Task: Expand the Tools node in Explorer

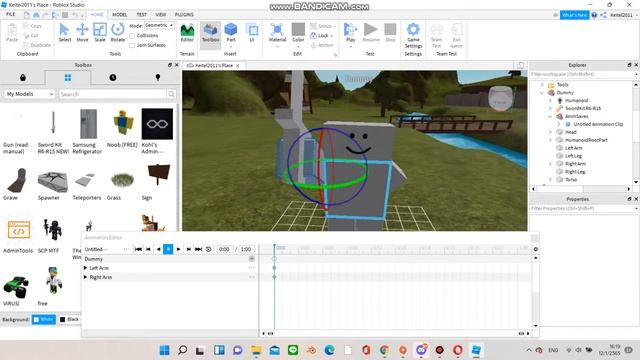Action: click(542, 84)
